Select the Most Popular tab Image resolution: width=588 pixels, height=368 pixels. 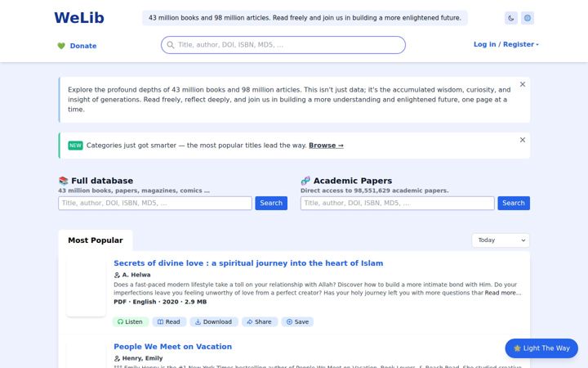click(x=96, y=240)
